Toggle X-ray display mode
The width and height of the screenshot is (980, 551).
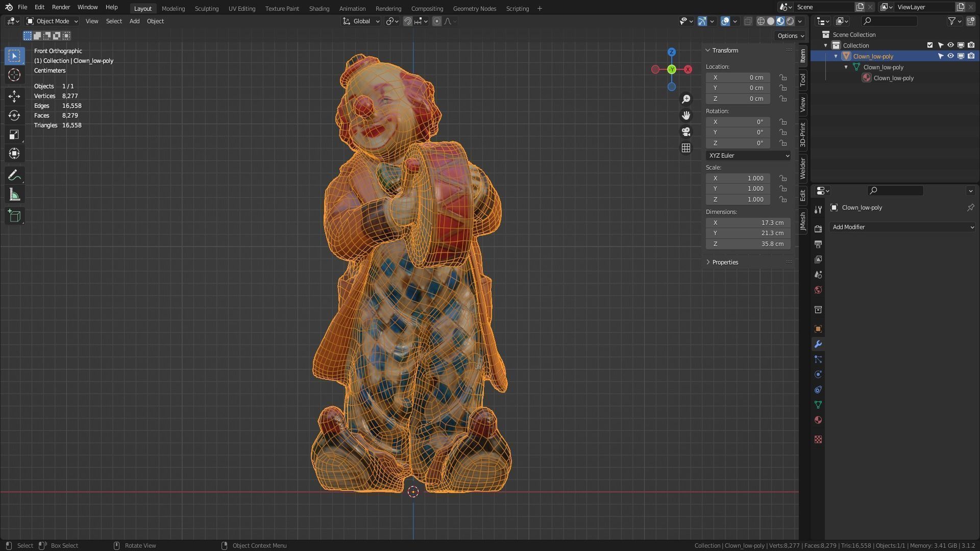[x=748, y=21]
